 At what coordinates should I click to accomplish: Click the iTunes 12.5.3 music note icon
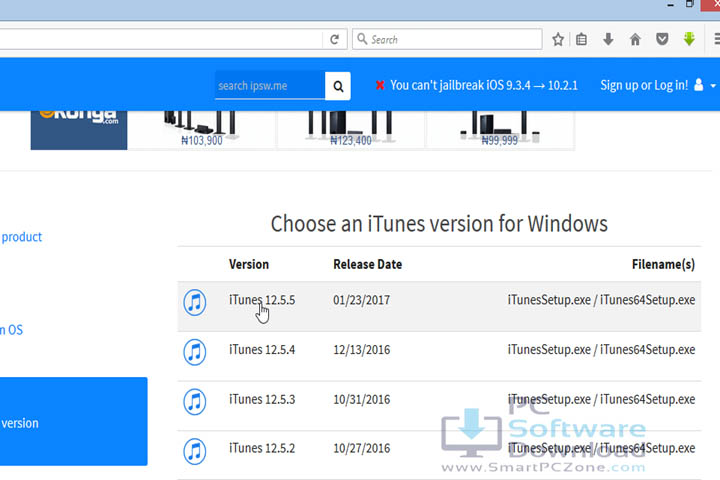[x=195, y=402]
